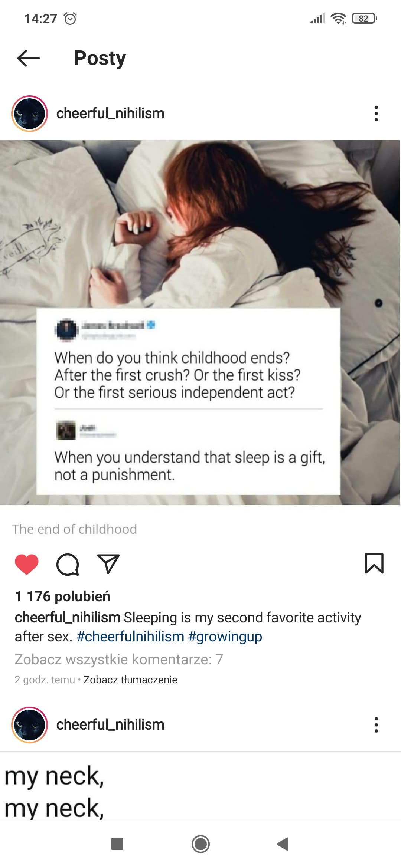Tap the second post's cheerful_nihilism avatar
Screen dimensions: 401x868
(x=30, y=724)
